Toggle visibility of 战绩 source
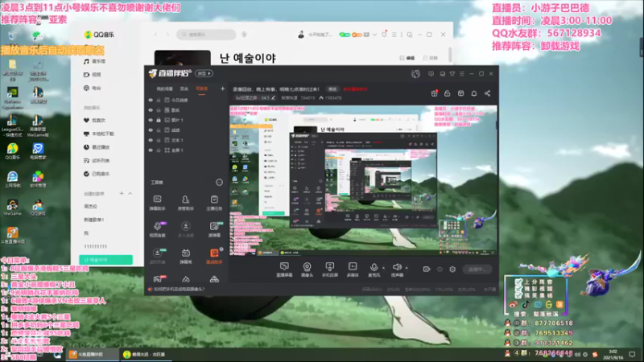Image resolution: width=644 pixels, height=362 pixels. (151, 130)
